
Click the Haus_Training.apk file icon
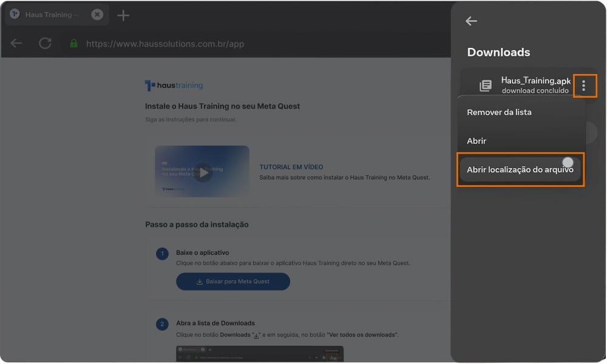(486, 86)
